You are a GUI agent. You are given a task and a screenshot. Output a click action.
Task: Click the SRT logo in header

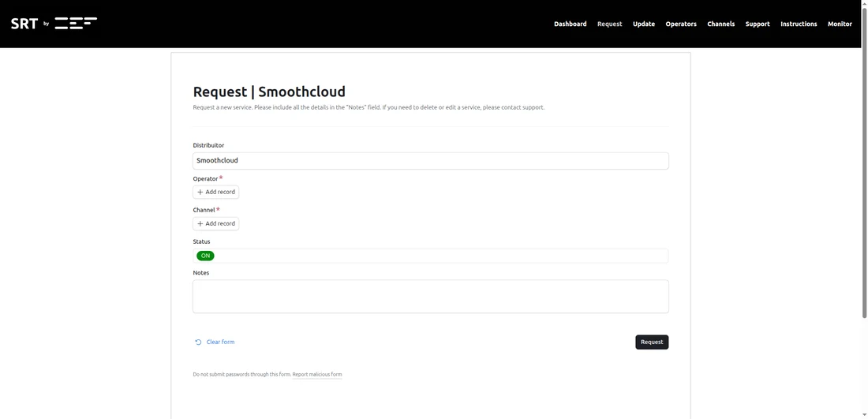pos(54,24)
